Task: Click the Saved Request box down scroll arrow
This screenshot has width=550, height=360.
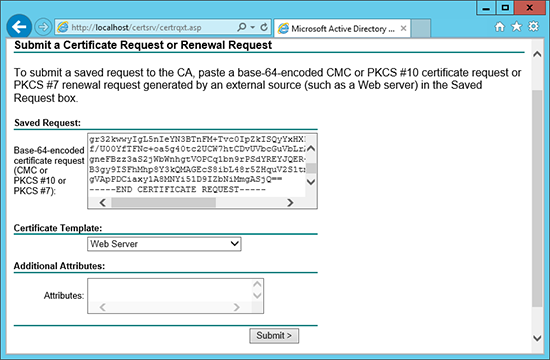Action: pos(311,182)
